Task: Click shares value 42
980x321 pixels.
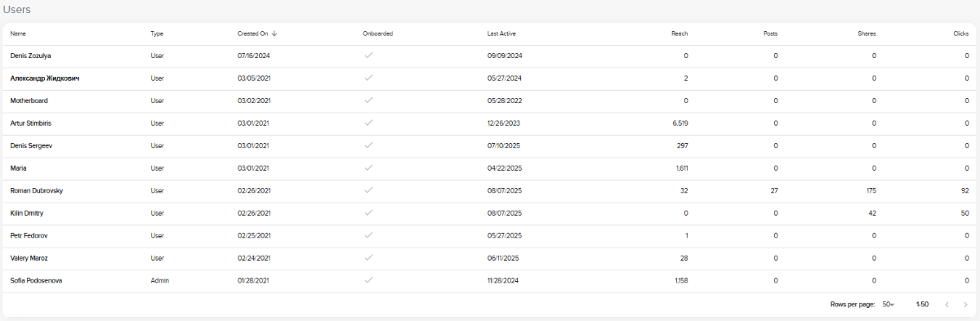Action: (872, 213)
